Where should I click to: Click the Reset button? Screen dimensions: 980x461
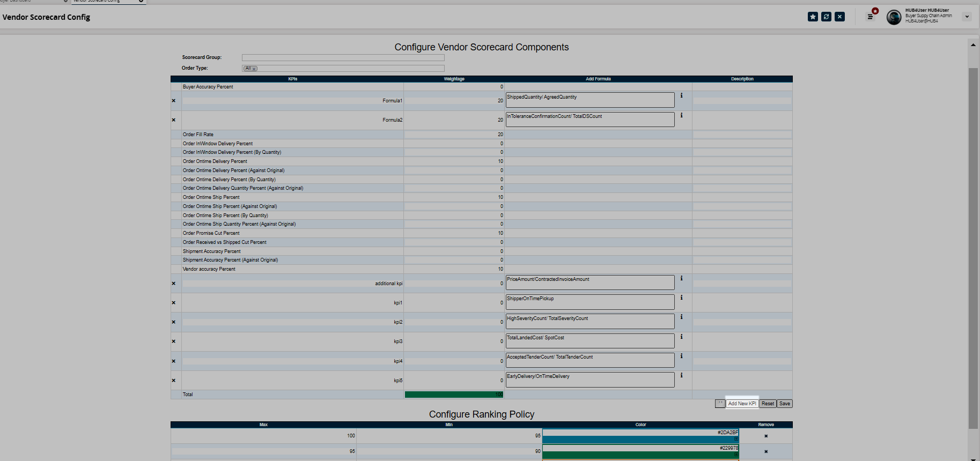point(768,404)
